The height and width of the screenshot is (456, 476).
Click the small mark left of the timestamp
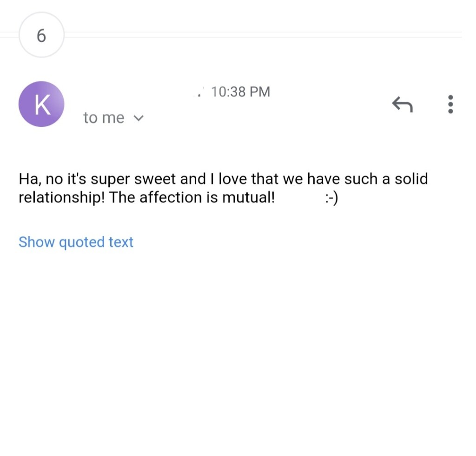pos(200,93)
